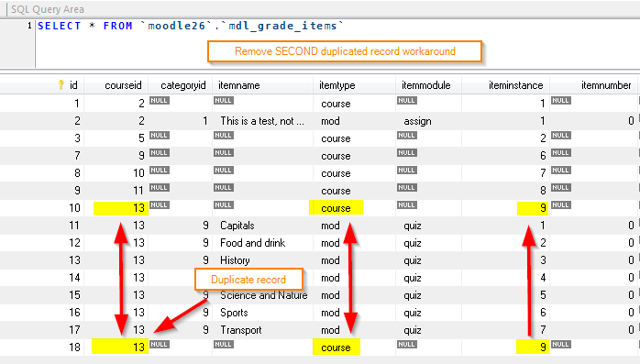Select courseid 5 in row id 3

point(141,138)
